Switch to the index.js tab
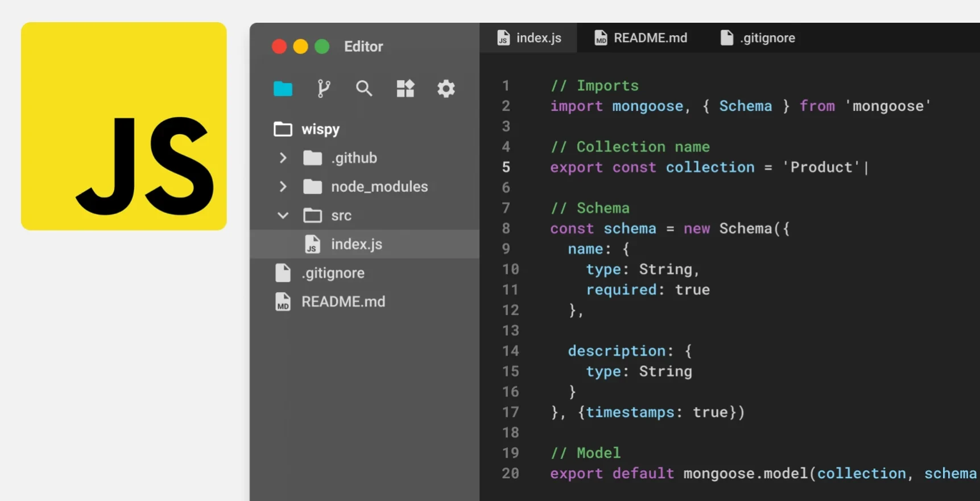Image resolution: width=980 pixels, height=501 pixels. (528, 38)
